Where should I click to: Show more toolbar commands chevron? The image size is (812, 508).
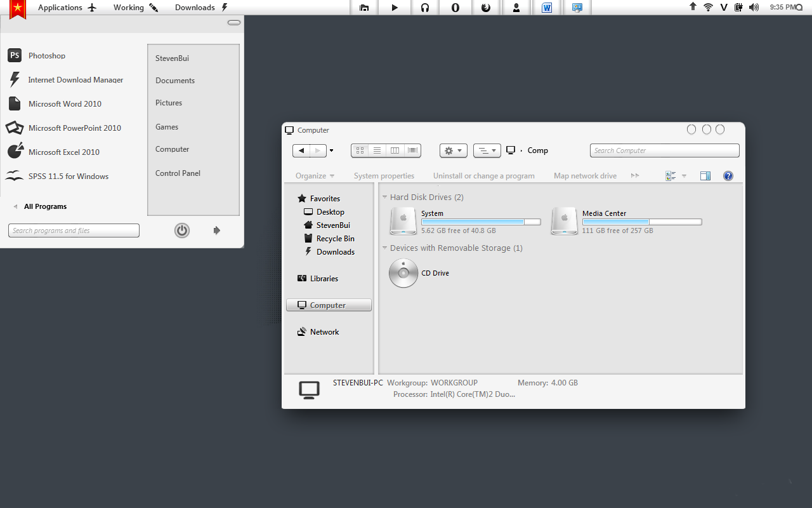(635, 175)
